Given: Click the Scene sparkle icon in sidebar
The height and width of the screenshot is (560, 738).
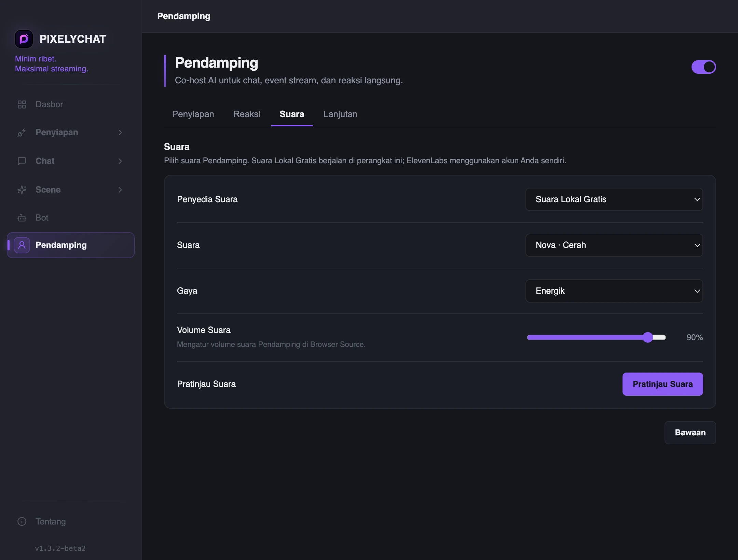Looking at the screenshot, I should [x=22, y=190].
